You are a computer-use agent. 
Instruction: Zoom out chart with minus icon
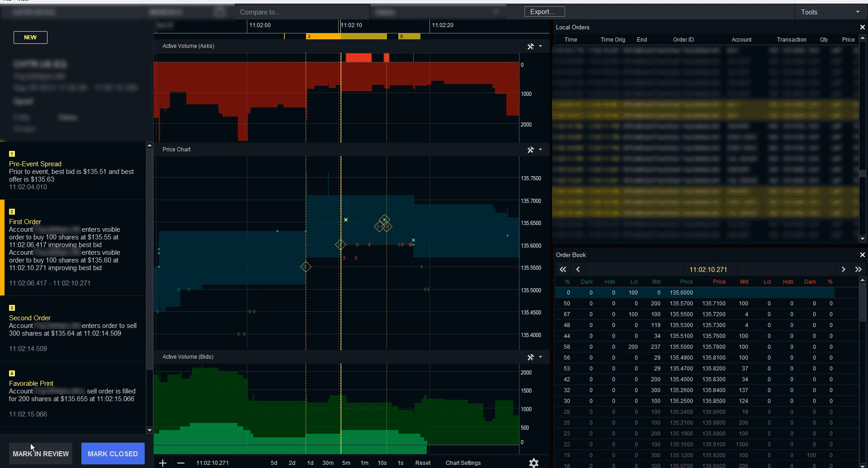[181, 463]
